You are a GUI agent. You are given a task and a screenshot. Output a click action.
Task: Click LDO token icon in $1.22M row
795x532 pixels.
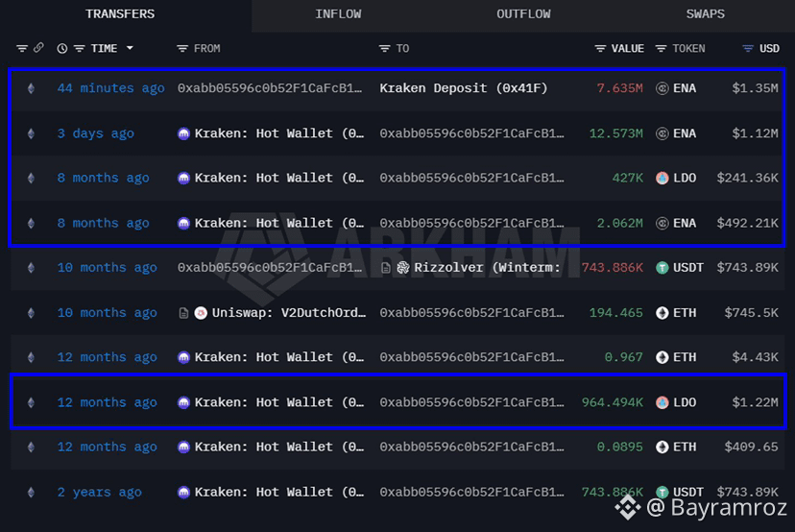662,402
